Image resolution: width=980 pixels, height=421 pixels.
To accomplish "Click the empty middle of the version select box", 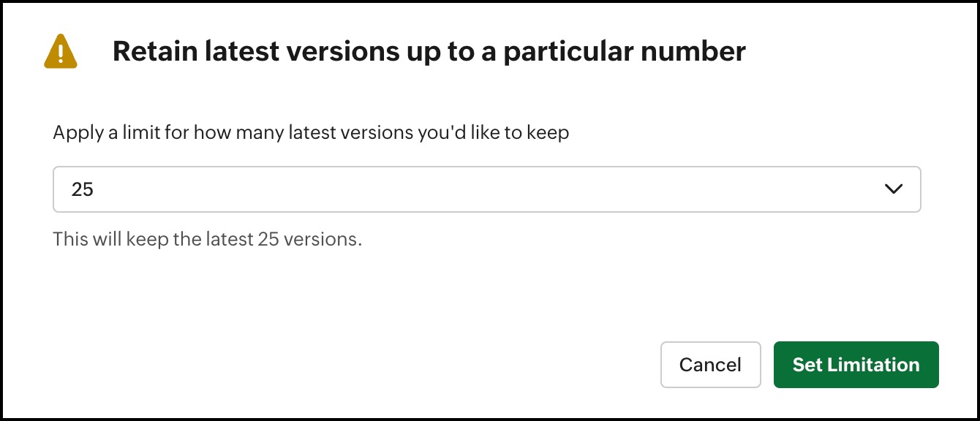I will [x=486, y=189].
